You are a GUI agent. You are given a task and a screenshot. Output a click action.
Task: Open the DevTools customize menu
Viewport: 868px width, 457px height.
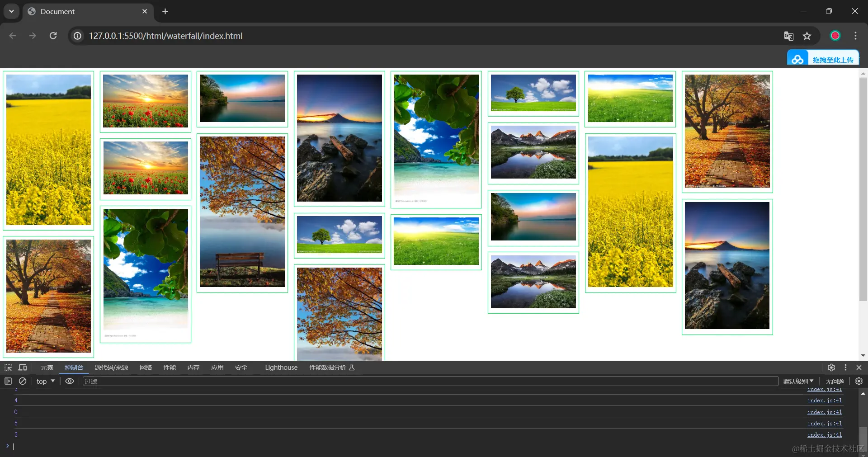pos(845,367)
